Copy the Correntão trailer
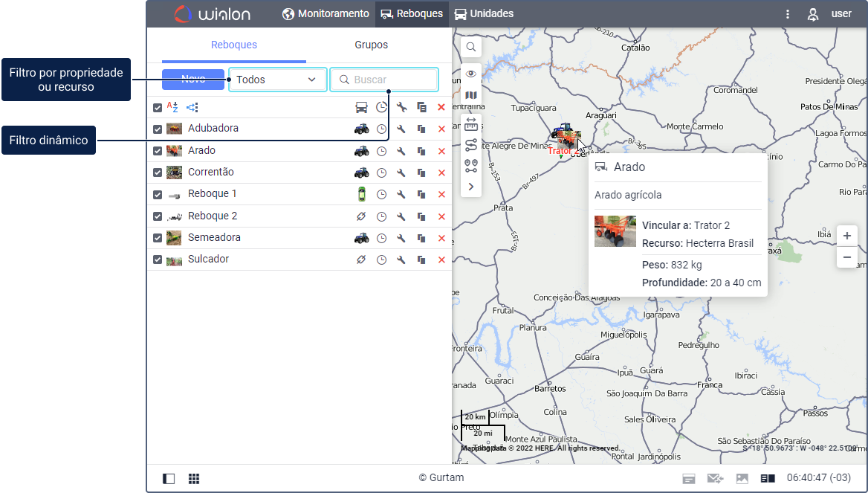Viewport: 868px width, 493px height. tap(421, 173)
